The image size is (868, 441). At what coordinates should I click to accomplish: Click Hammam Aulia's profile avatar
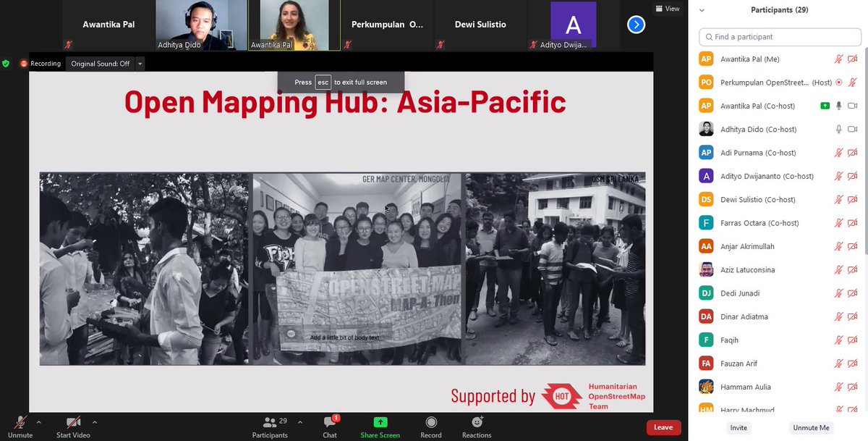point(707,387)
